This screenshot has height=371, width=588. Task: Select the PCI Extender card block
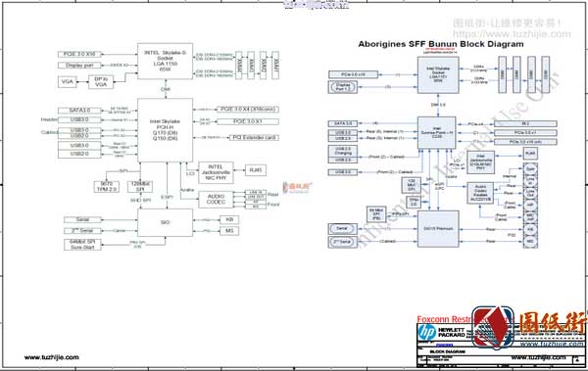(x=254, y=137)
